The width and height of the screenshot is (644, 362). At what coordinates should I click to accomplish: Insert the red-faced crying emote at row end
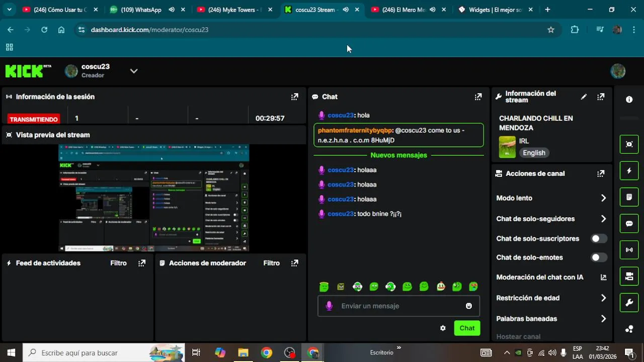tap(473, 287)
